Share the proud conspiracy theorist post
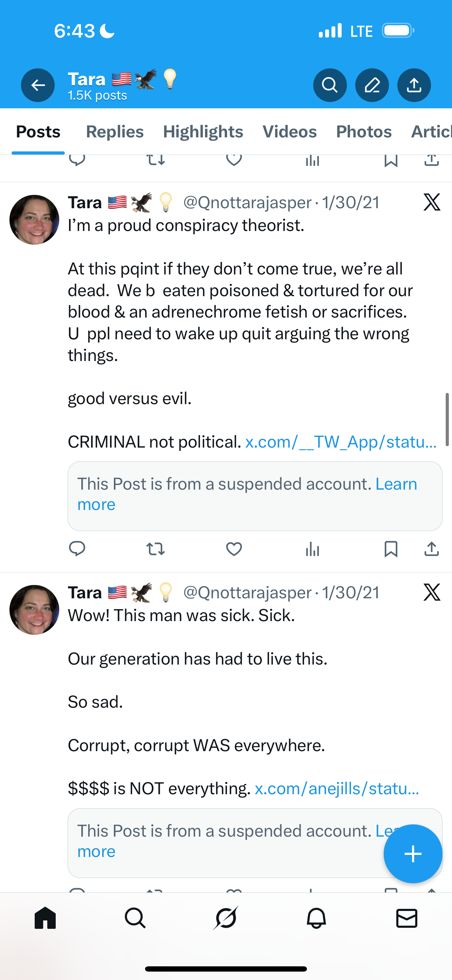Screen dimensions: 452x980 [431, 549]
